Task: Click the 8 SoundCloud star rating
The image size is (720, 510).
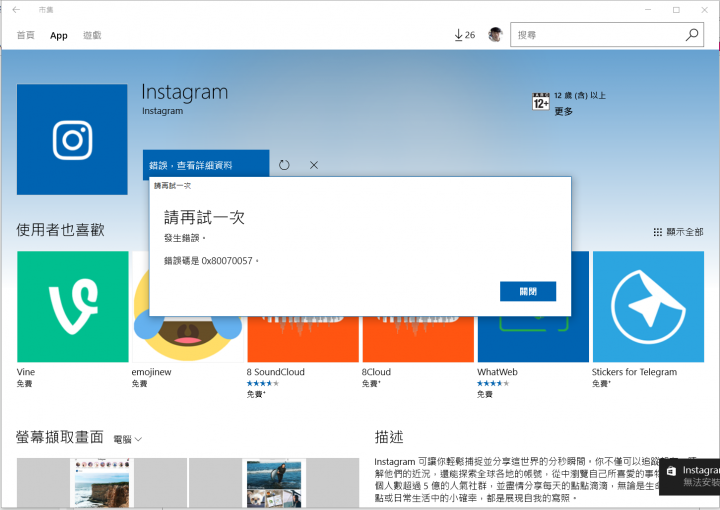Action: click(x=263, y=383)
